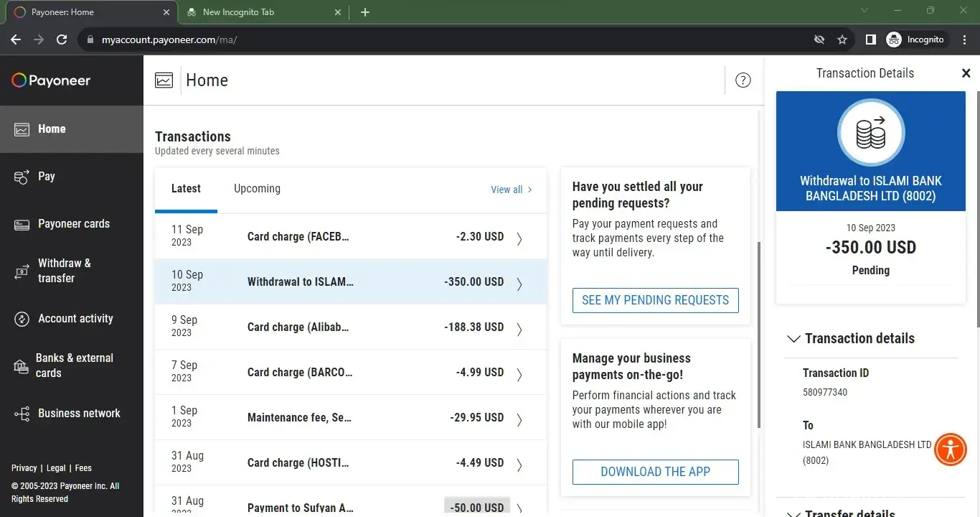Viewport: 980px width, 517px height.
Task: Switch to the Upcoming transactions tab
Action: pos(257,189)
